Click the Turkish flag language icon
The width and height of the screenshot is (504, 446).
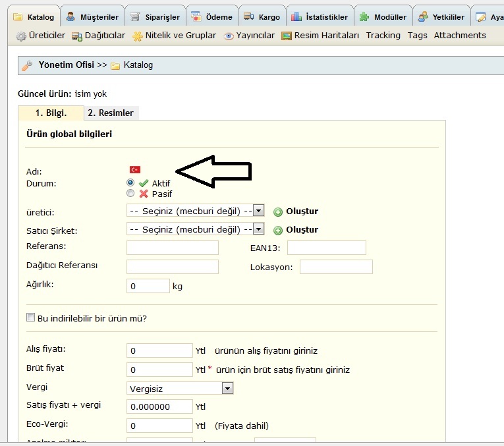pyautogui.click(x=135, y=169)
